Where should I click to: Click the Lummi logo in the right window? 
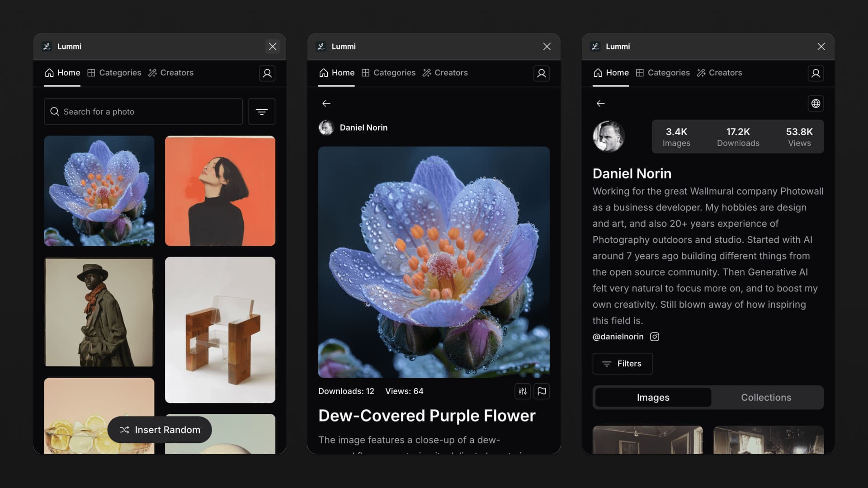tap(595, 47)
